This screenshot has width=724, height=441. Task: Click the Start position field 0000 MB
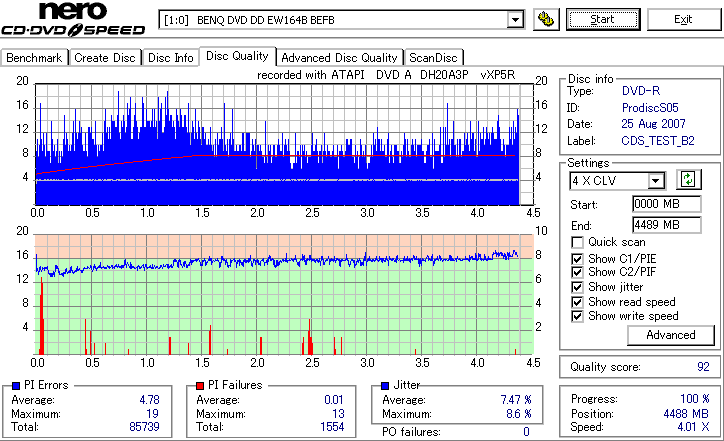[666, 204]
